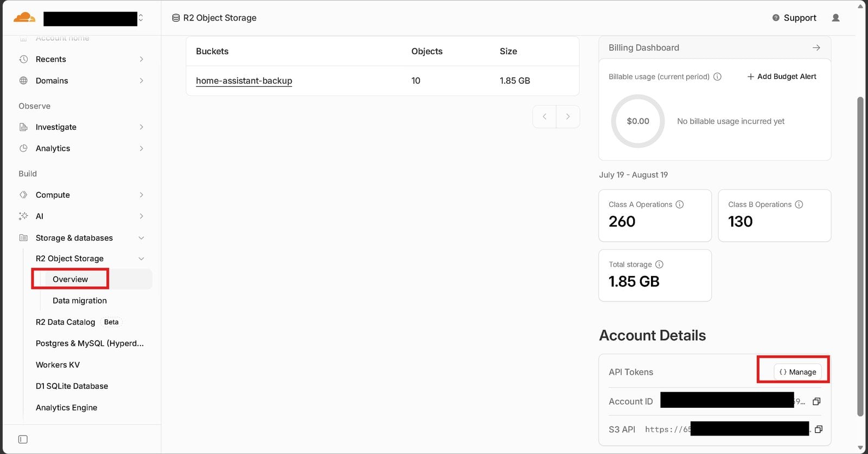Click the $0.00 usage gauge
The height and width of the screenshot is (454, 868).
pyautogui.click(x=638, y=121)
